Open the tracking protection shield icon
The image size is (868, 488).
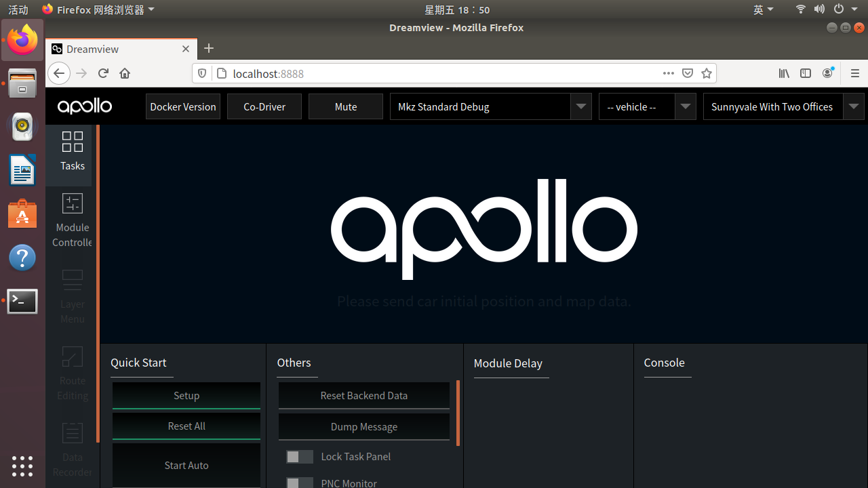tap(202, 73)
